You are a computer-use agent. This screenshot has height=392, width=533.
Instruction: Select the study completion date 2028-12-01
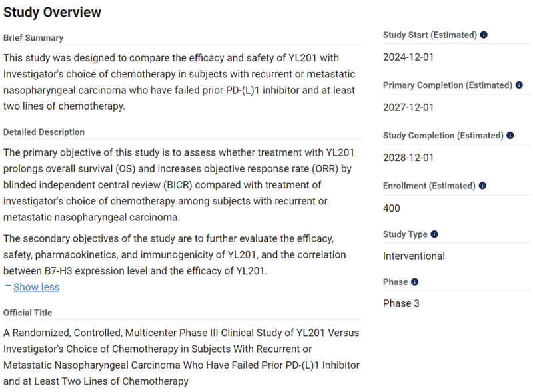[408, 158]
